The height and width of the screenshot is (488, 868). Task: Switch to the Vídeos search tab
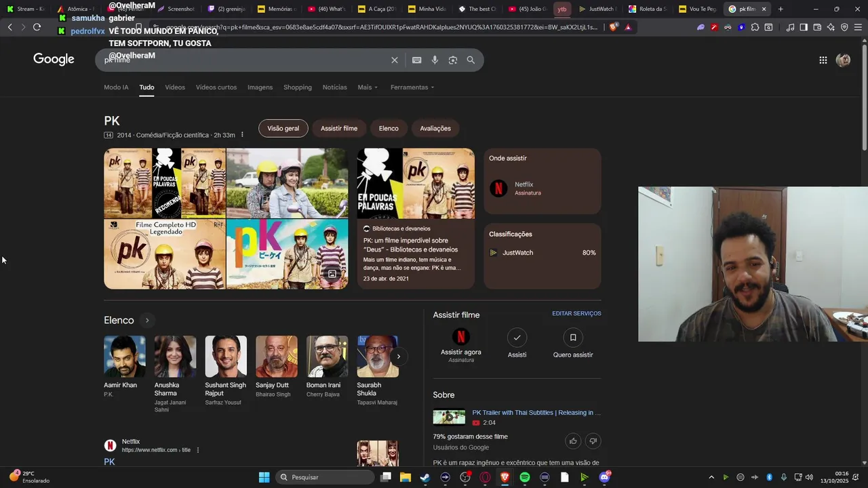[x=175, y=87]
